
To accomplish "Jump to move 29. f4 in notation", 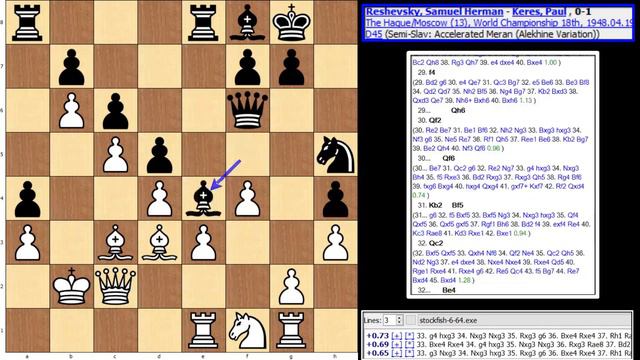I will pyautogui.click(x=432, y=72).
